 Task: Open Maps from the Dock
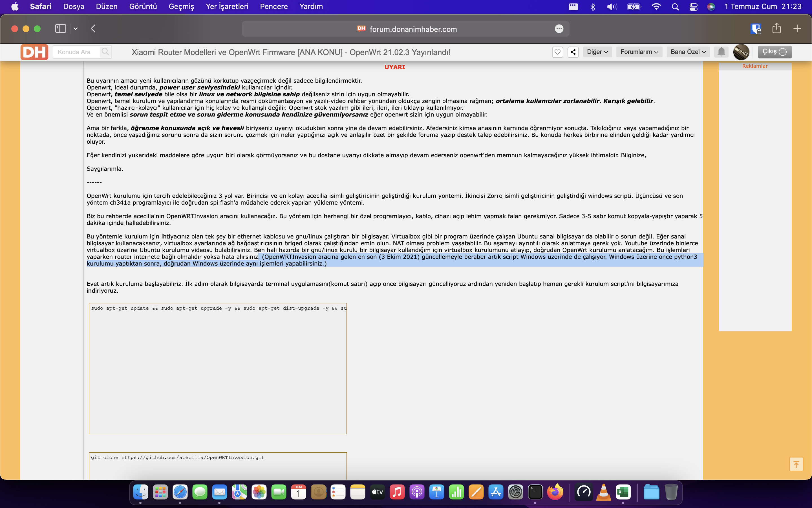click(x=239, y=492)
